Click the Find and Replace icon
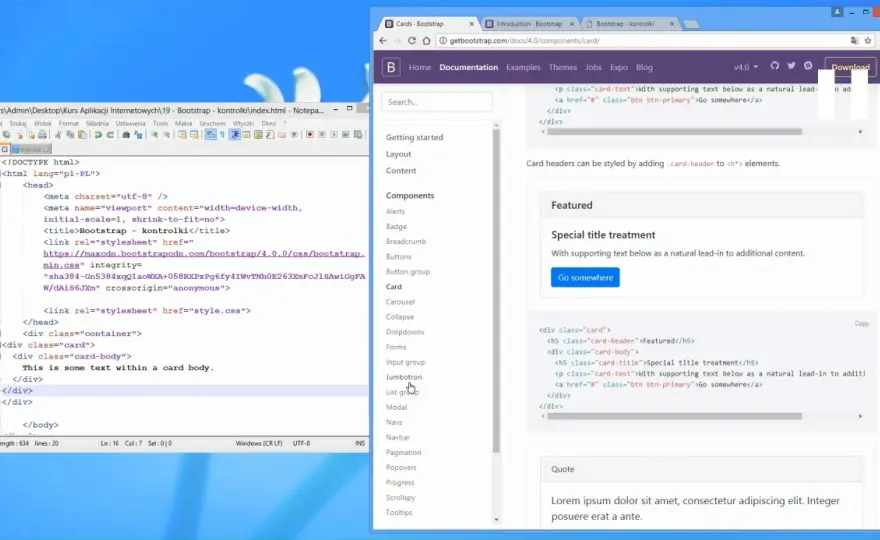880x540 pixels. coord(138,135)
